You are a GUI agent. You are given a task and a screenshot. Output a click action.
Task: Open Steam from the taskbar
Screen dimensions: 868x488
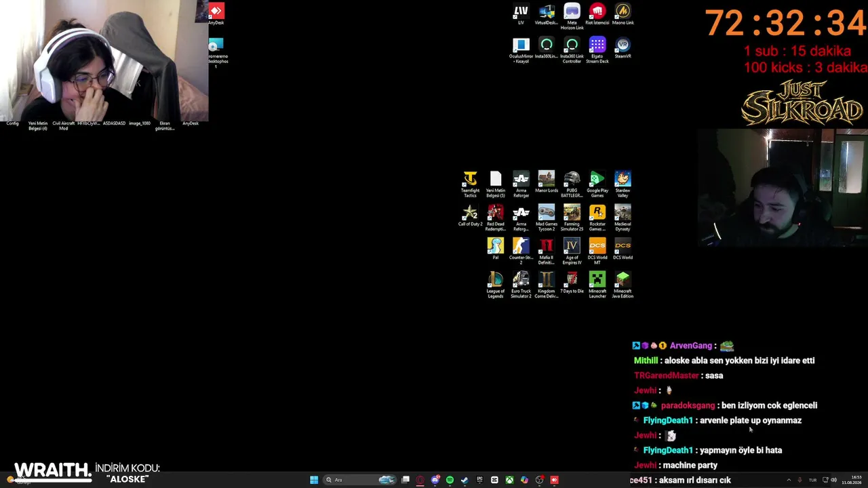click(465, 480)
